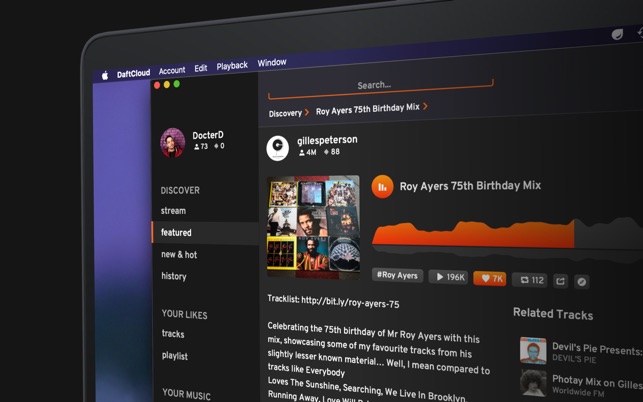This screenshot has height=402, width=643.
Task: Click the DocterD username
Action: tap(208, 135)
